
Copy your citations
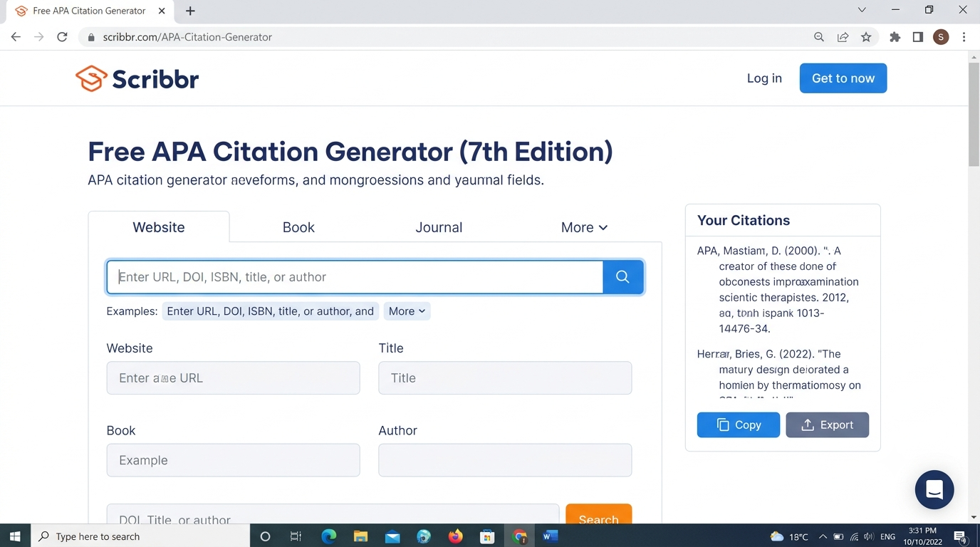[739, 424]
